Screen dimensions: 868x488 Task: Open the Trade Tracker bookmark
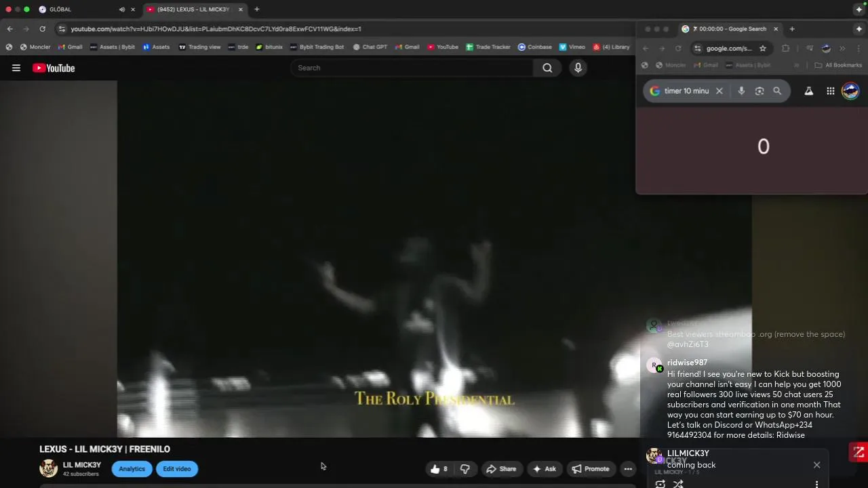click(x=488, y=47)
